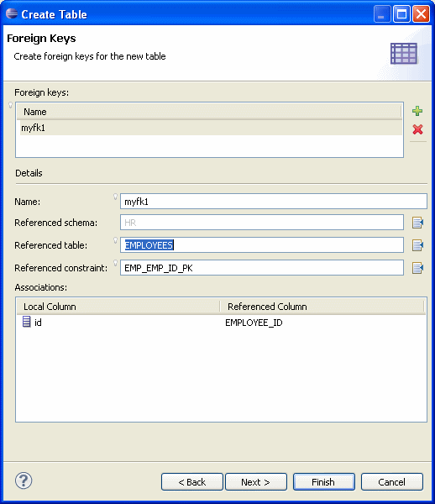Browse referenced constraint icon next to EMP_EMP_ID_PK
Viewport: 435px width, 504px height.
click(417, 268)
